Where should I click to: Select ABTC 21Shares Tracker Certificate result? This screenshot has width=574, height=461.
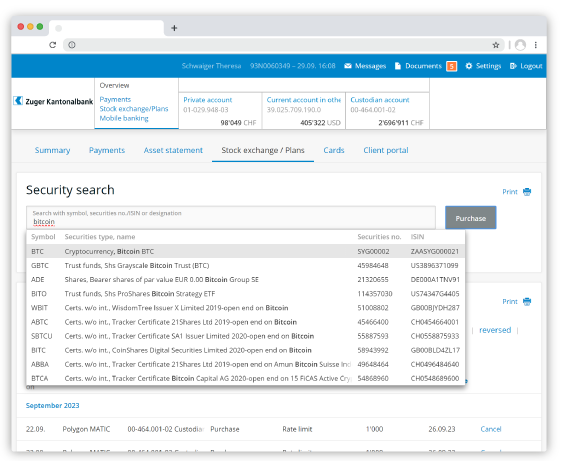tap(246, 322)
